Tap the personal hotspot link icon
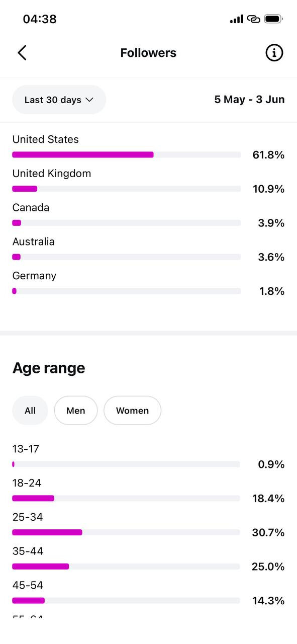297x644 pixels. point(253,19)
